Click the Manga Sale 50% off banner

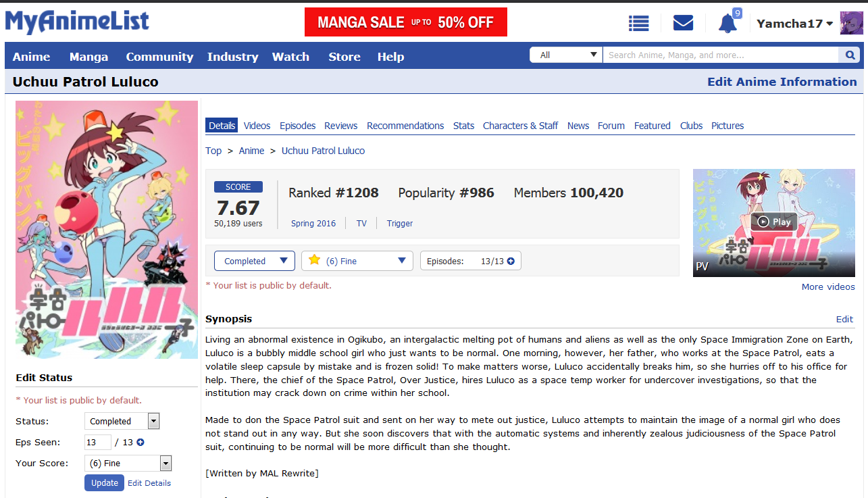point(406,22)
